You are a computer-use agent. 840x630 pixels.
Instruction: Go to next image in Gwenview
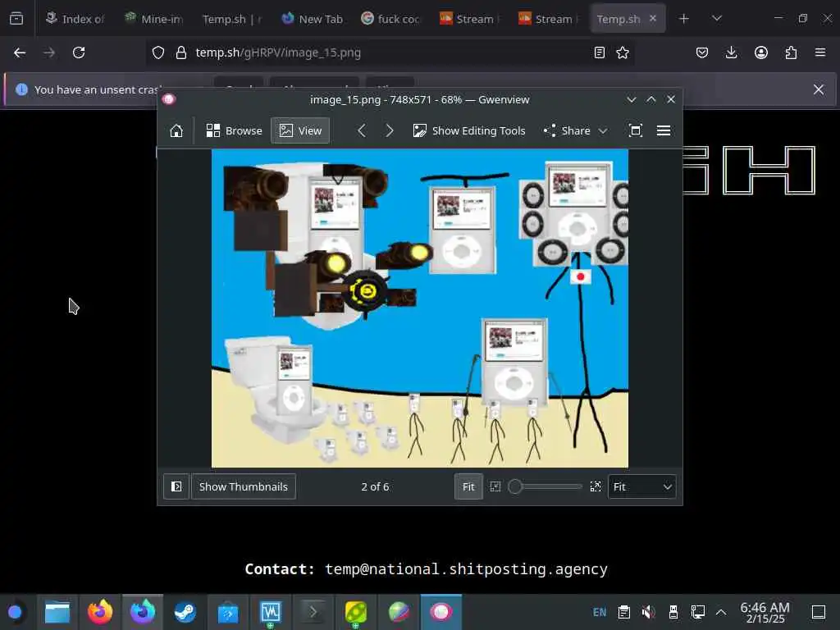pos(390,130)
